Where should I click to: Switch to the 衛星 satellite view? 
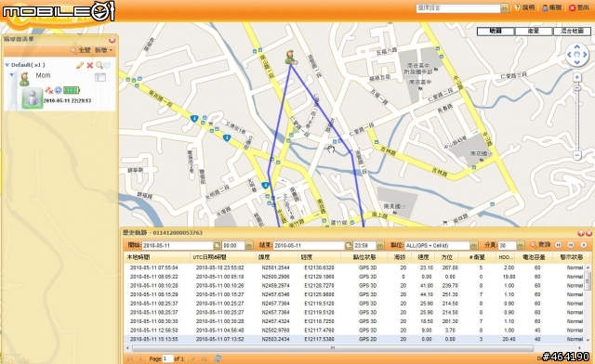pyautogui.click(x=534, y=31)
